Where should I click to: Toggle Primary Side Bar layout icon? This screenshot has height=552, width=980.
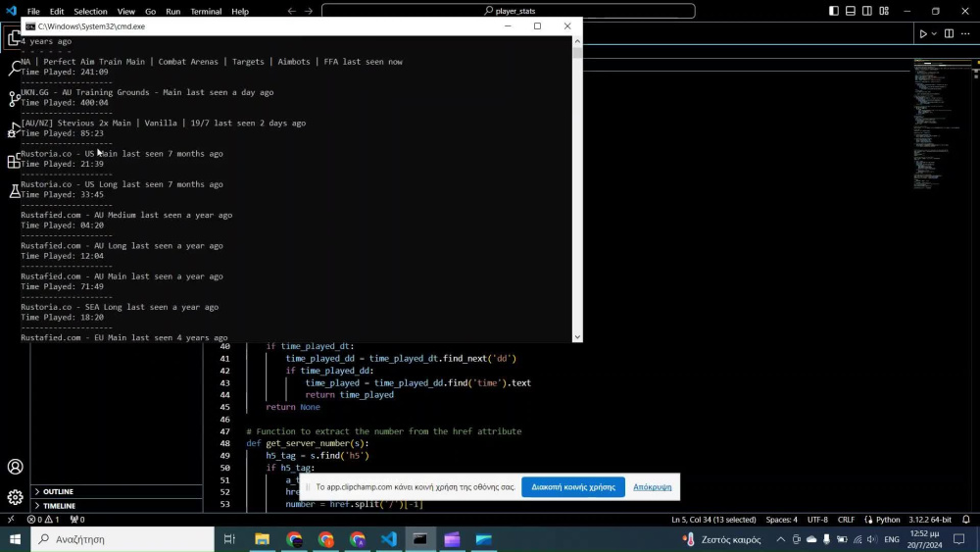point(834,11)
